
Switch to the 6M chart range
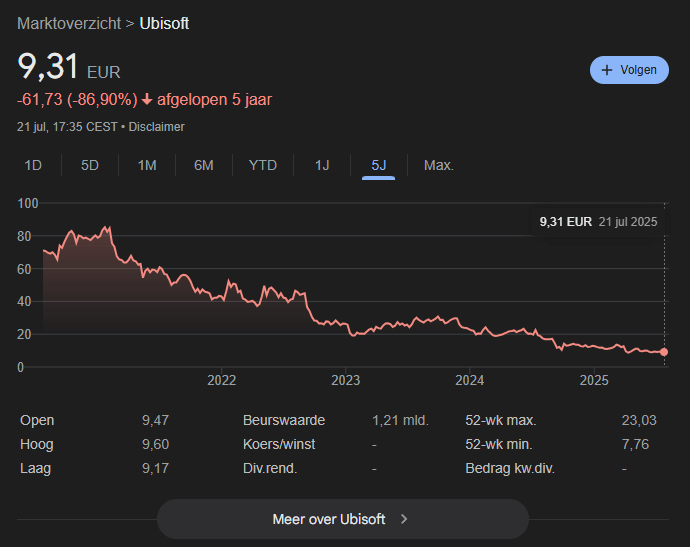coord(204,165)
